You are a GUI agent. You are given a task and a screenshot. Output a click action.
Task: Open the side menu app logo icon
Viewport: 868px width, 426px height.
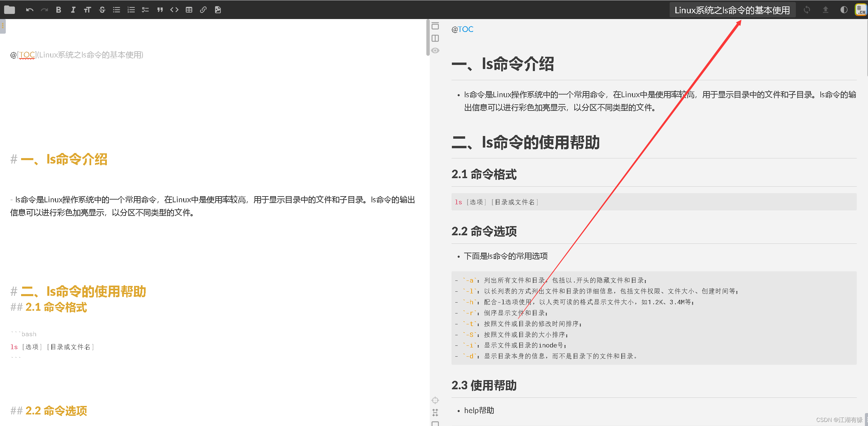(861, 10)
